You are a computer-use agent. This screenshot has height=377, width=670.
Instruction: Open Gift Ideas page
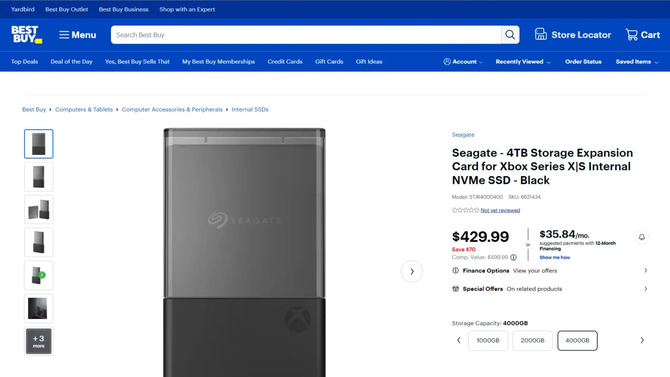[x=369, y=62]
